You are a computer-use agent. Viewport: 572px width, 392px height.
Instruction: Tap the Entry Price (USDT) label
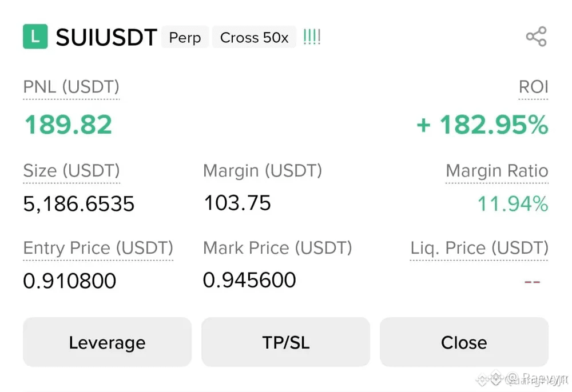click(x=98, y=248)
